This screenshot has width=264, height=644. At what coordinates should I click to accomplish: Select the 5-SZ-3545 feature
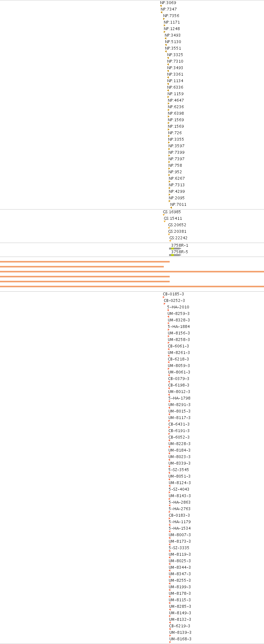[x=179, y=470]
